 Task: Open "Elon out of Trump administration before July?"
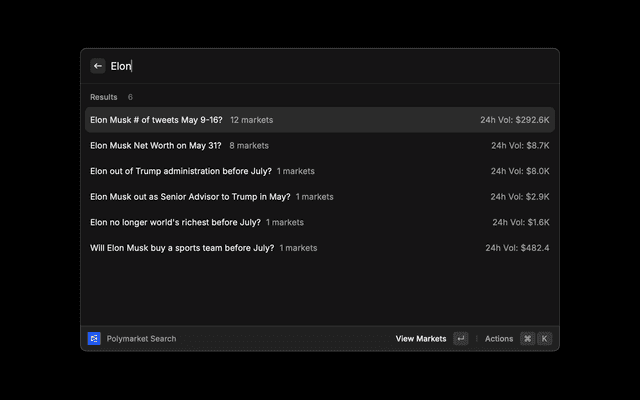(180, 171)
